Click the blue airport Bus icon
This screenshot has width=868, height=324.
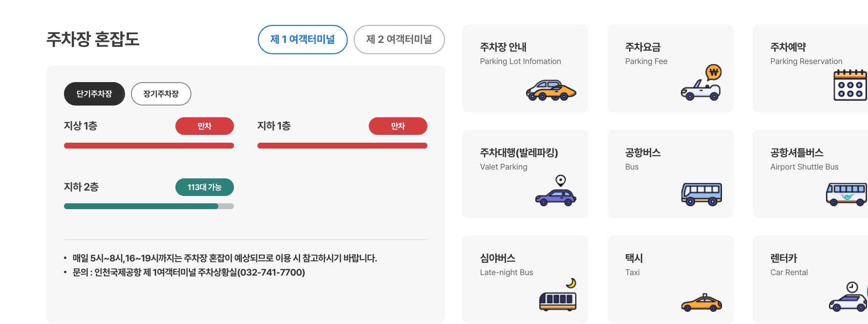point(701,194)
